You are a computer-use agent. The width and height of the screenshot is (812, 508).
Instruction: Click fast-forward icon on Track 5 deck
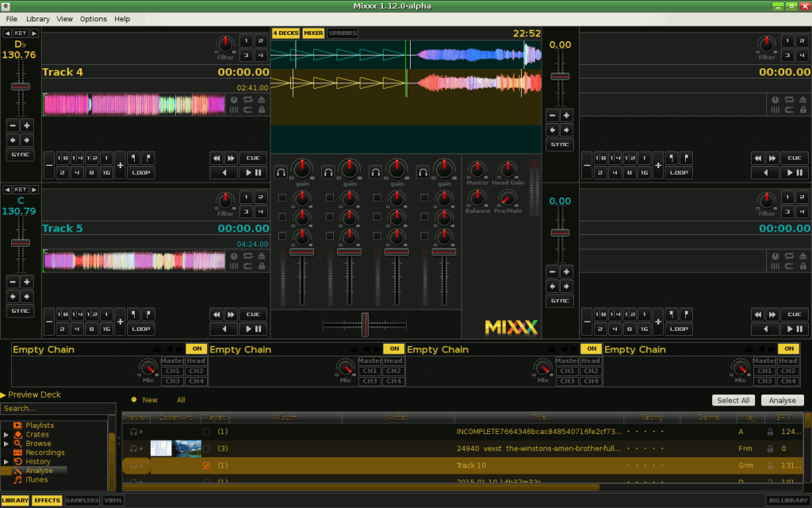click(232, 314)
